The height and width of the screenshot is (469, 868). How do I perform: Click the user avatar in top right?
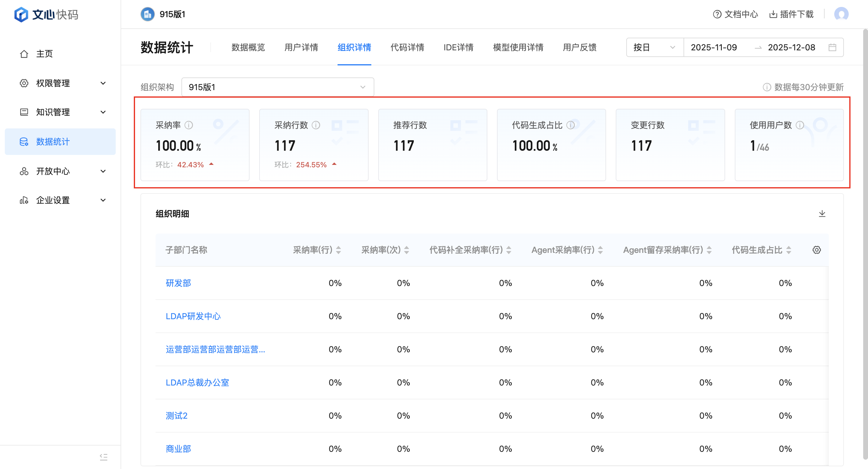tap(841, 14)
